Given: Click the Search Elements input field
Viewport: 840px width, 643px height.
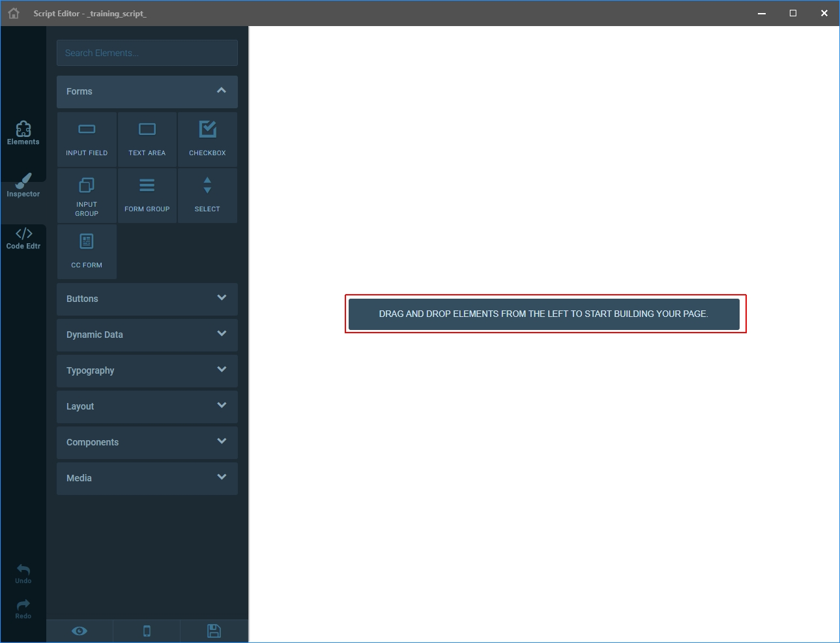Looking at the screenshot, I should (x=147, y=53).
